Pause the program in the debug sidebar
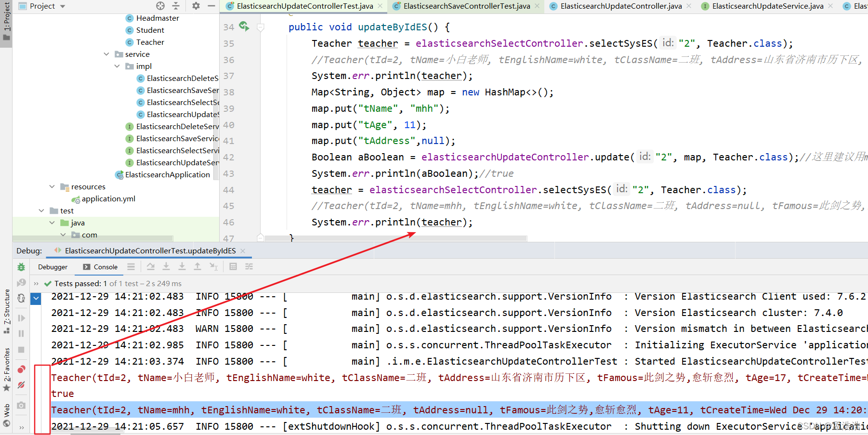Screen dimensions: 868x435 coord(21,333)
